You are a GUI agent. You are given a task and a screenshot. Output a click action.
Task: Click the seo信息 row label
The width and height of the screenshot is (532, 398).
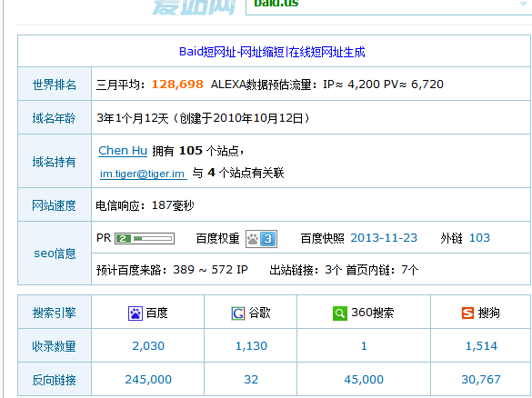tap(55, 254)
